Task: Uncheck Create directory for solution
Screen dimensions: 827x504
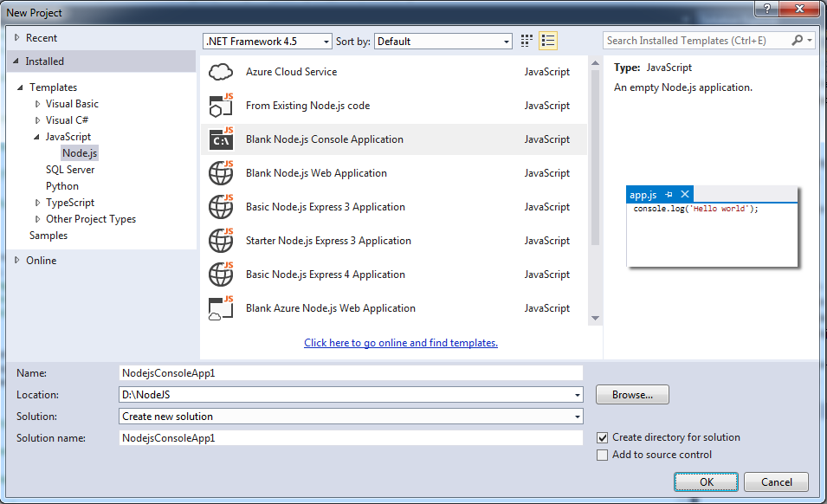Action: point(602,437)
